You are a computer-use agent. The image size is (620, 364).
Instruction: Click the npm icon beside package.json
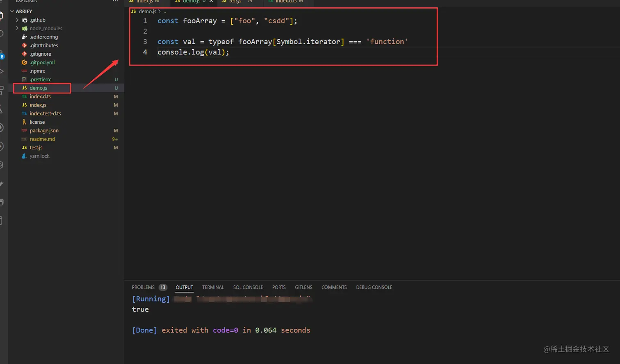coord(25,131)
